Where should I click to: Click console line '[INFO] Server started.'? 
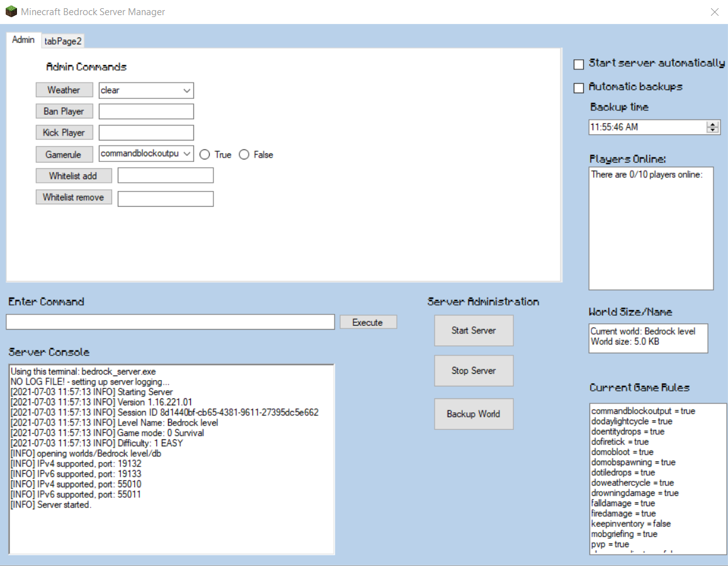point(51,504)
